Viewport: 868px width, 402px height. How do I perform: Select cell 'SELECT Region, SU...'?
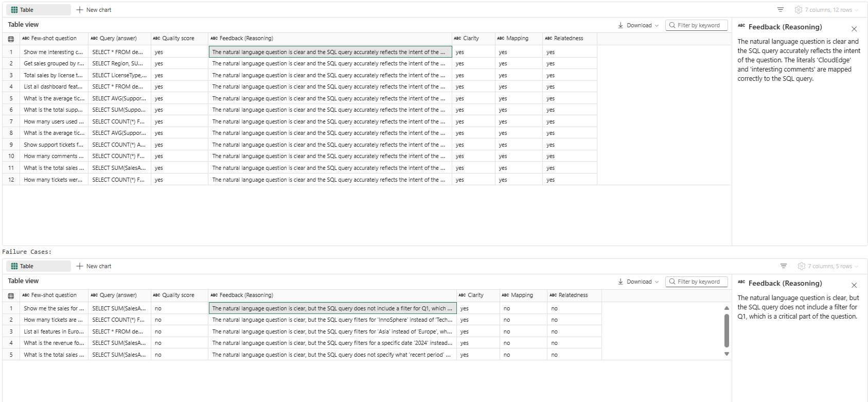[x=119, y=64]
